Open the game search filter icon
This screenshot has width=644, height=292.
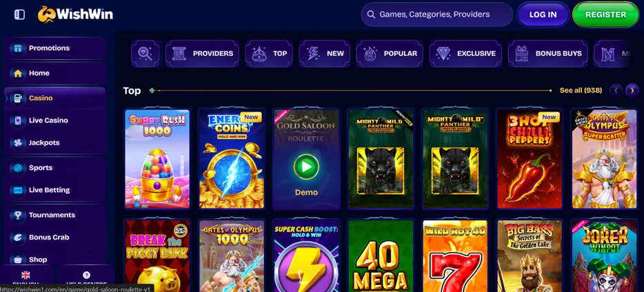coord(145,53)
